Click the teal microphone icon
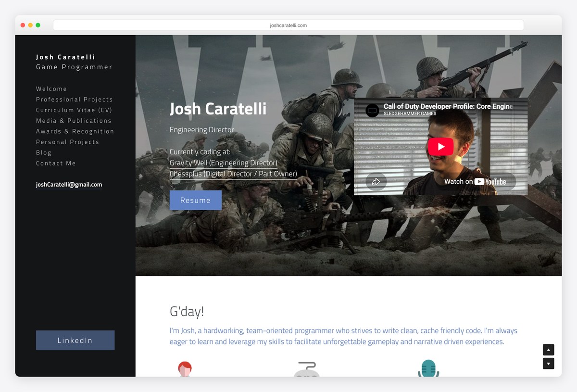 pyautogui.click(x=428, y=369)
